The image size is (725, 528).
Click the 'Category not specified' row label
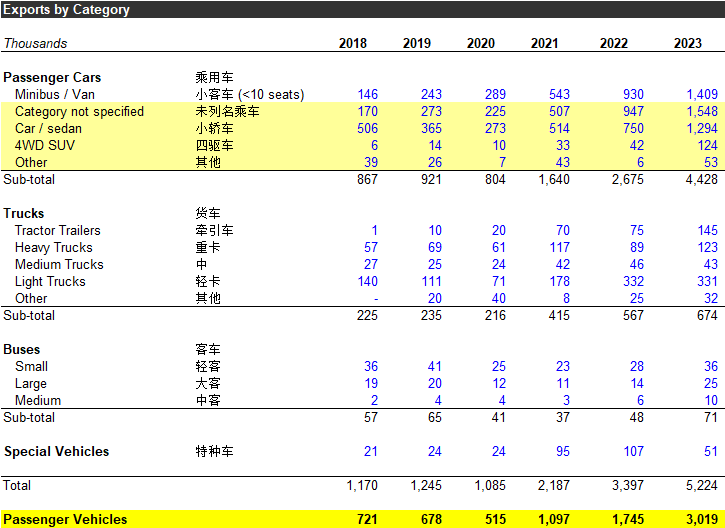(x=79, y=111)
